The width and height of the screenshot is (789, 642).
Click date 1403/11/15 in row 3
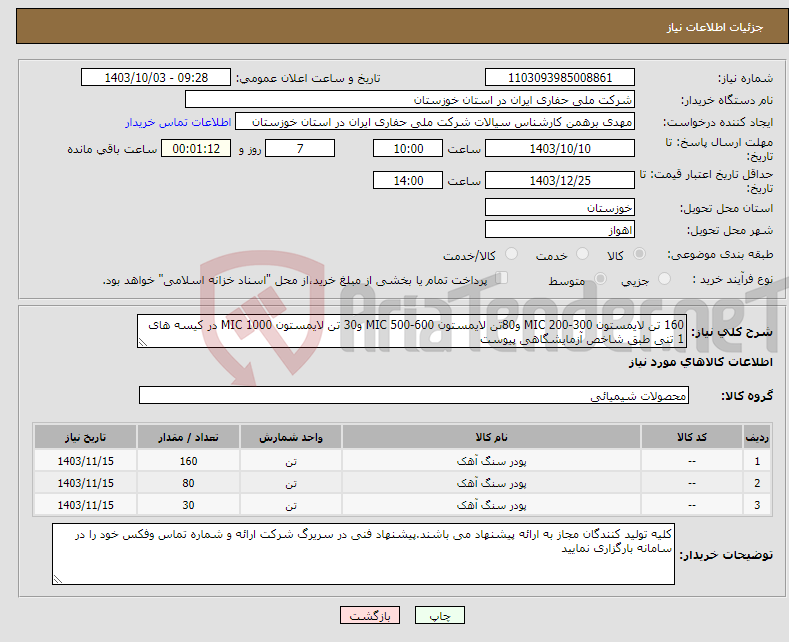(x=86, y=505)
